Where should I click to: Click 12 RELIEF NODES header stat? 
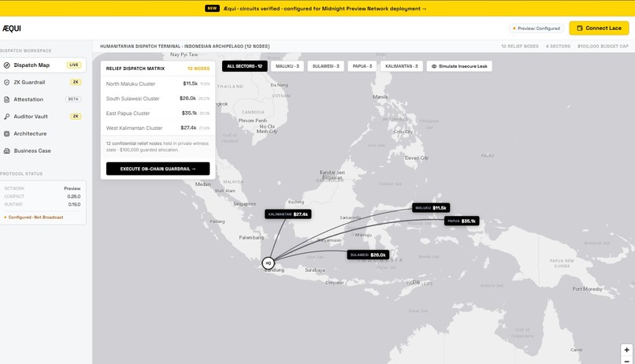tap(520, 46)
